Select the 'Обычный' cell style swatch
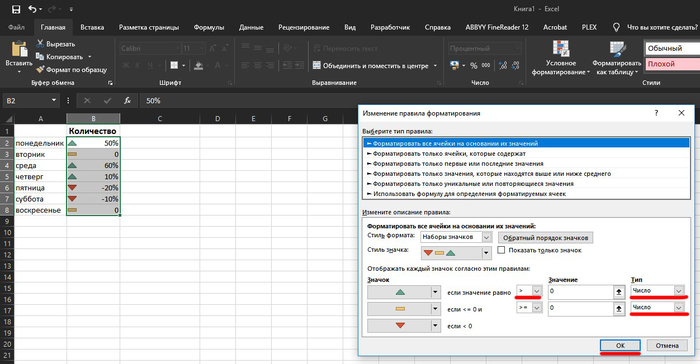The height and width of the screenshot is (364, 700). pos(672,48)
